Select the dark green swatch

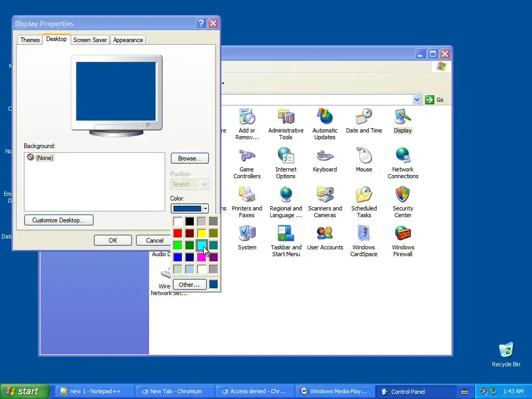tap(190, 245)
